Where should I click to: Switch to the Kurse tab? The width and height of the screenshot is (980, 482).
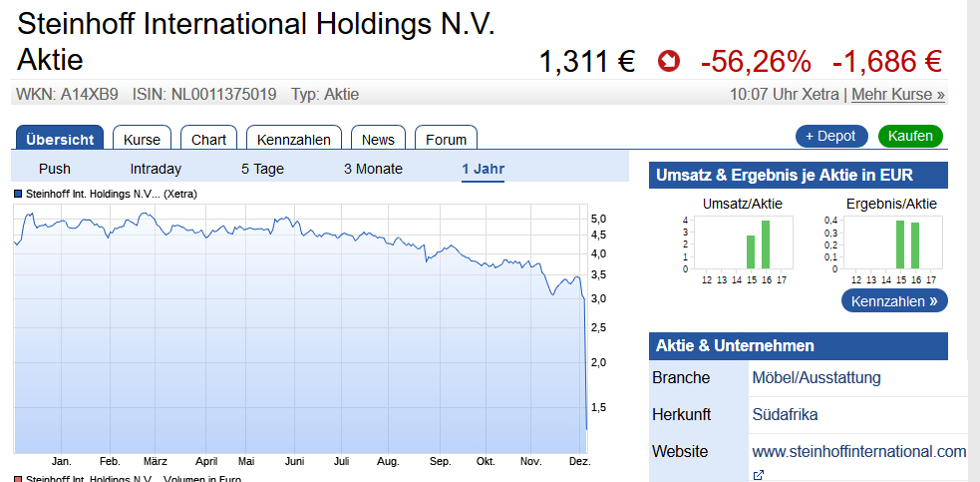[x=142, y=140]
